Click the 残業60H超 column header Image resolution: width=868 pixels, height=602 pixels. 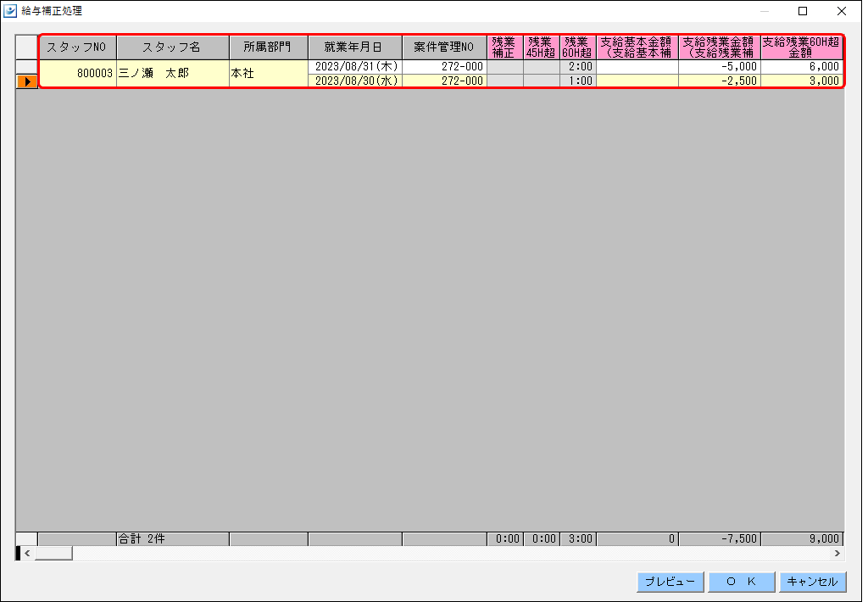pyautogui.click(x=578, y=47)
